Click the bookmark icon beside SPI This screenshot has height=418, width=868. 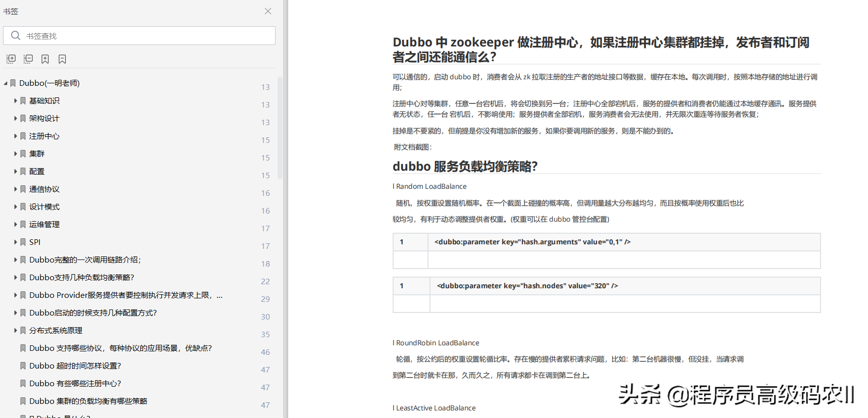[x=23, y=242]
